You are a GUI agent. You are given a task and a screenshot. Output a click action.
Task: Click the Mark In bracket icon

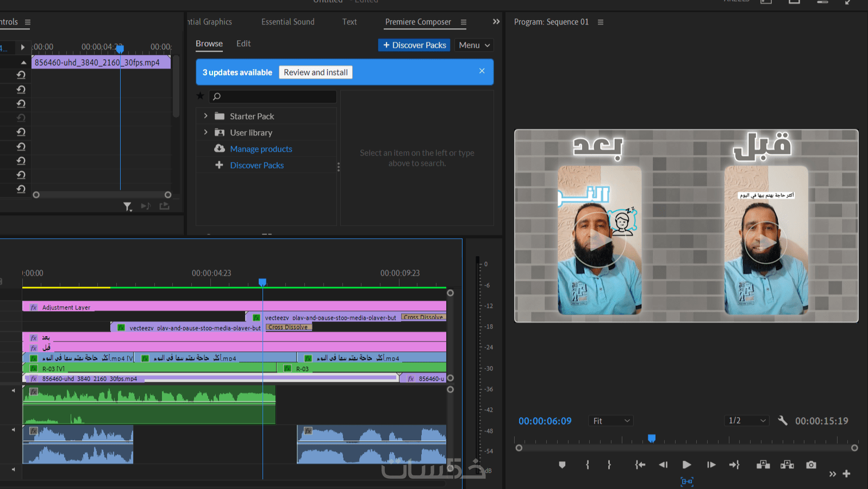(x=588, y=465)
